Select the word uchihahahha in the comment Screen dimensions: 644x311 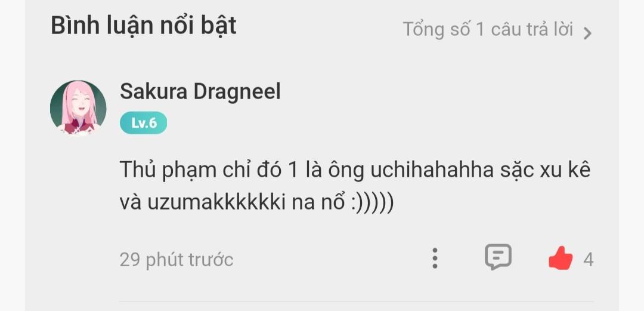(x=432, y=170)
